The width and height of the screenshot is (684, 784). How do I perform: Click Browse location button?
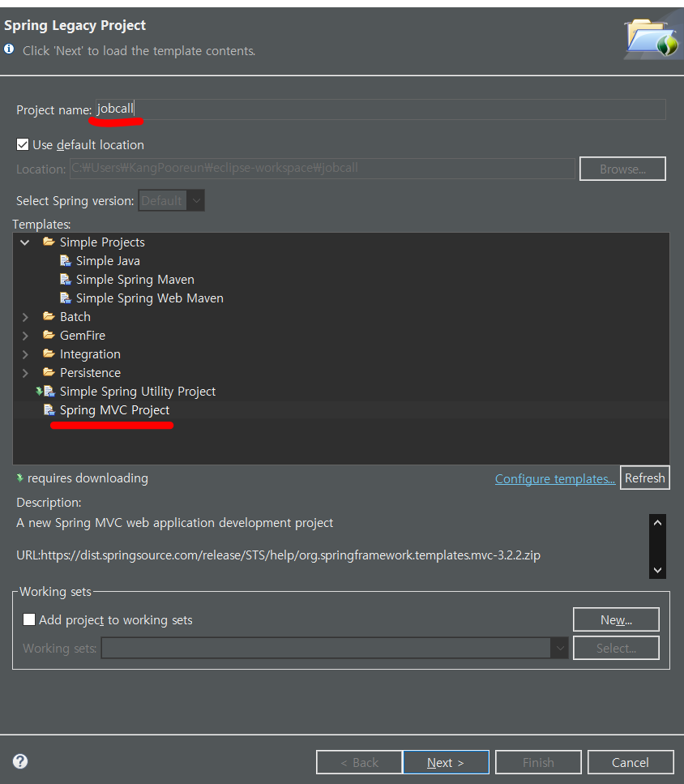(622, 169)
